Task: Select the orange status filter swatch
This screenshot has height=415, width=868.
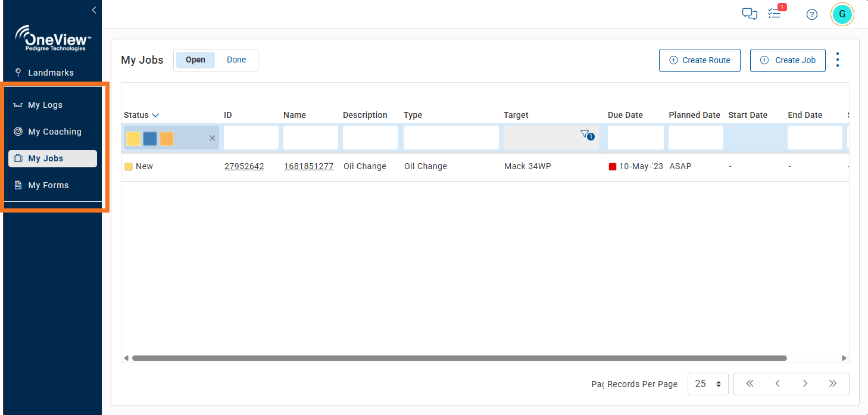Action: click(167, 138)
